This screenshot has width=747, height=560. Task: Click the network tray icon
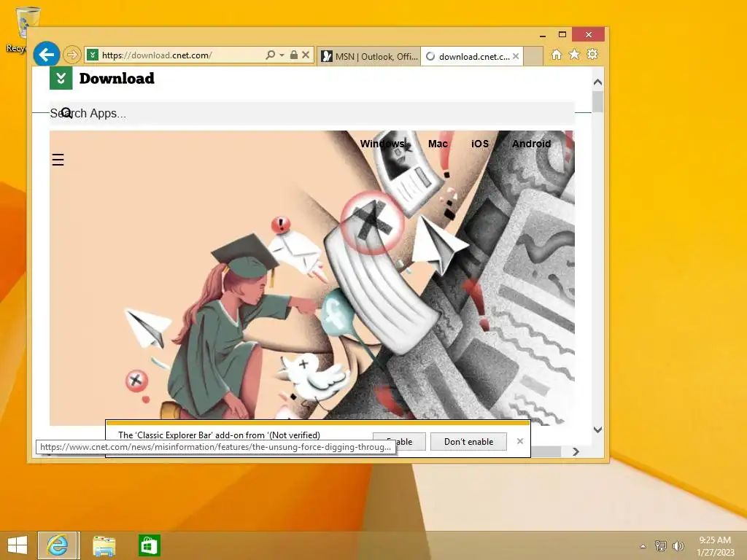tap(661, 545)
